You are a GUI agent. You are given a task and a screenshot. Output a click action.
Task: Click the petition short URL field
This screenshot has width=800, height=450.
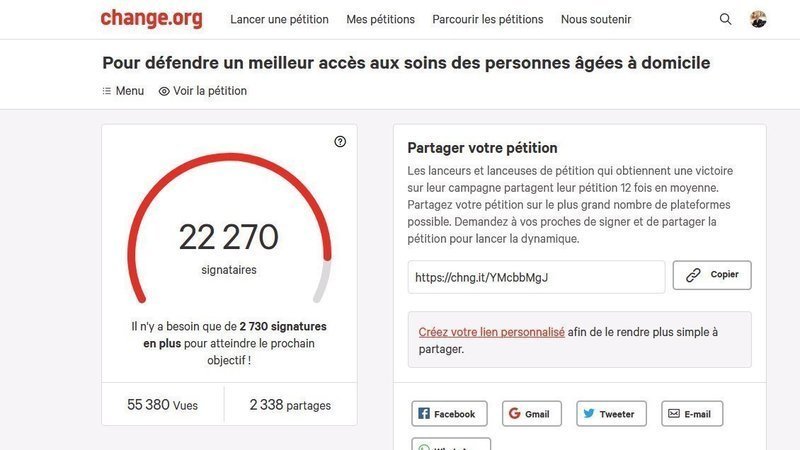[536, 277]
